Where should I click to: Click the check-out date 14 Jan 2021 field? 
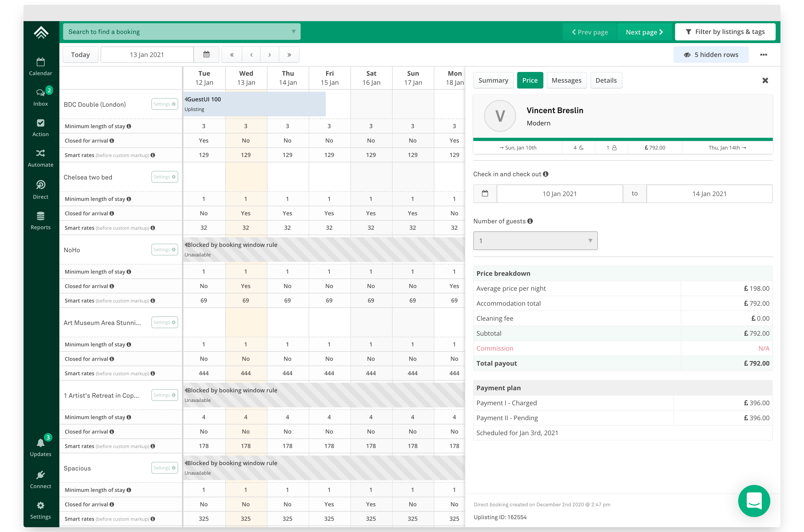click(709, 194)
